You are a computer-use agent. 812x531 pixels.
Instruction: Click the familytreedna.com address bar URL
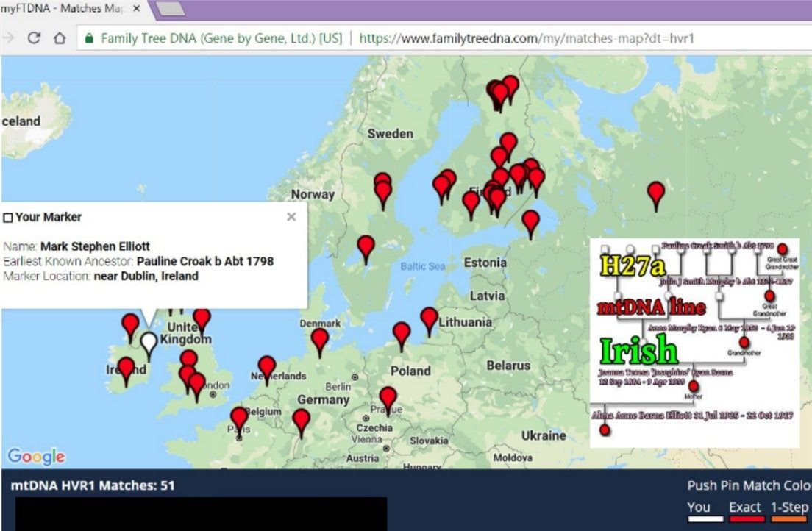(527, 38)
